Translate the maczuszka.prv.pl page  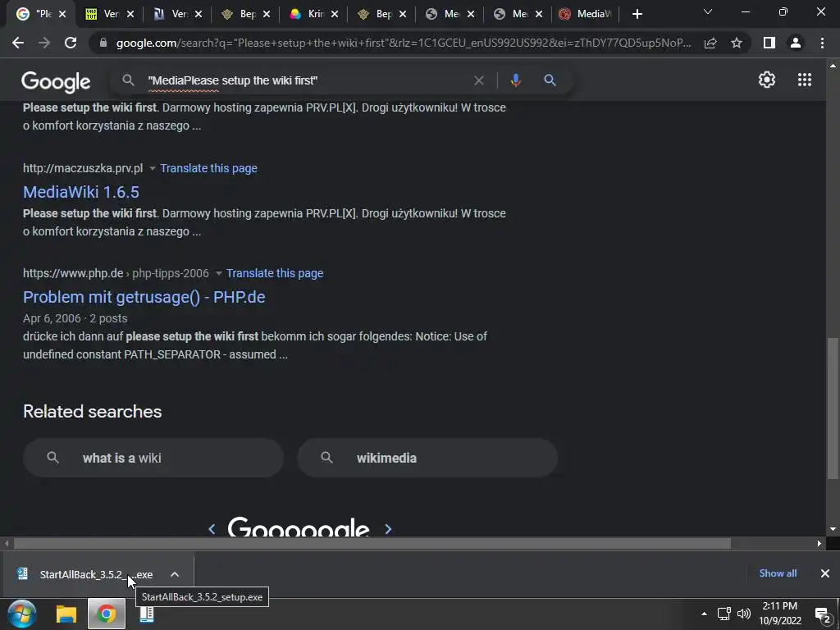(208, 168)
